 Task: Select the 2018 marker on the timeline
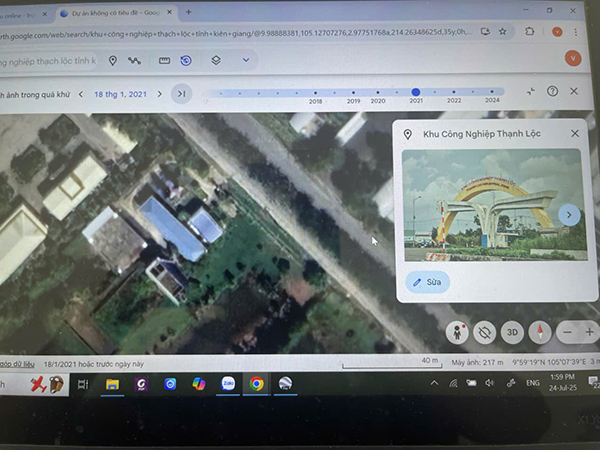316,93
